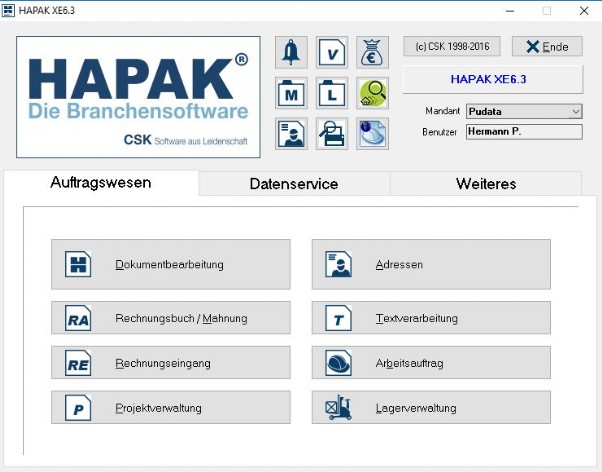Click the (c) CSK 1998-2016 button
The width and height of the screenshot is (602, 472).
(452, 47)
